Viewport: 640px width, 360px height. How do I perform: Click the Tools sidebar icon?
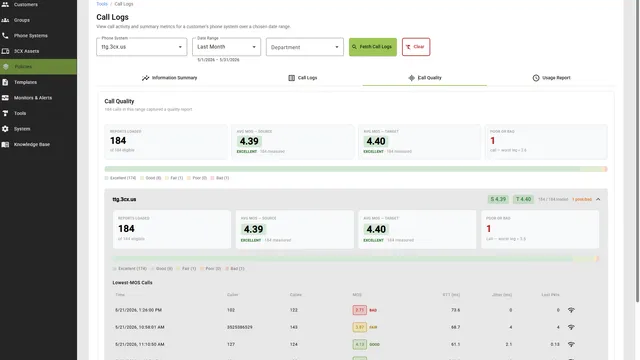pyautogui.click(x=5, y=113)
